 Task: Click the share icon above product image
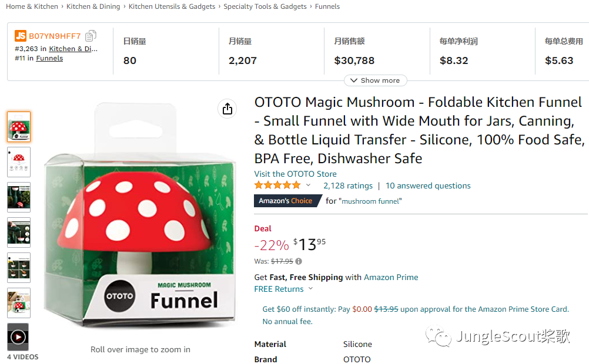[x=227, y=109]
